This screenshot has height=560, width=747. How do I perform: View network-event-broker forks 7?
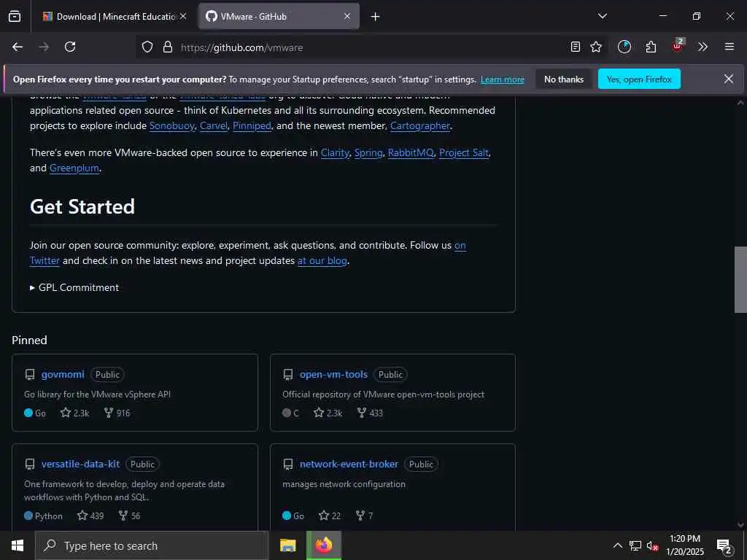point(365,516)
